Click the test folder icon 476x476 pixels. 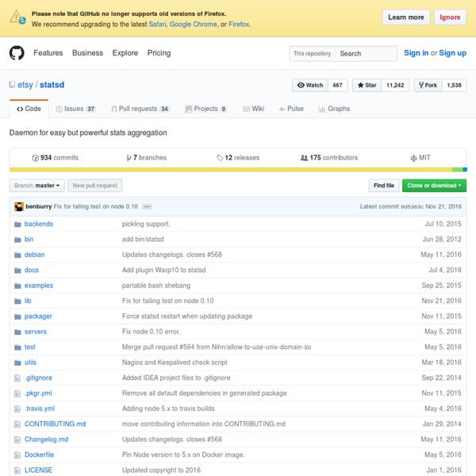click(x=17, y=347)
